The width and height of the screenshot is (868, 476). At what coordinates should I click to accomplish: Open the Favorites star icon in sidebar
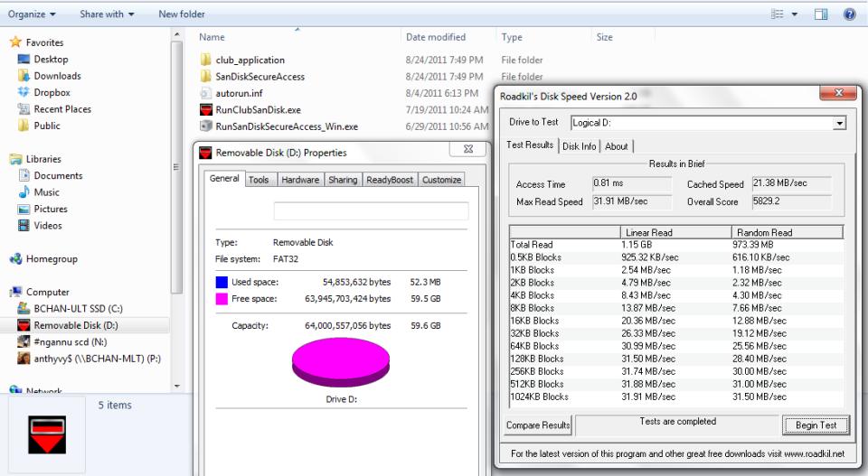tap(15, 42)
